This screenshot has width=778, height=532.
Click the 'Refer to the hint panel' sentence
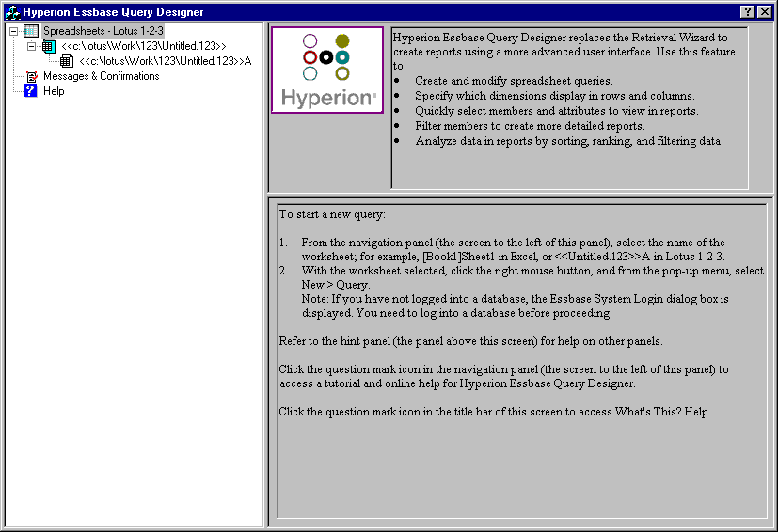click(x=470, y=341)
